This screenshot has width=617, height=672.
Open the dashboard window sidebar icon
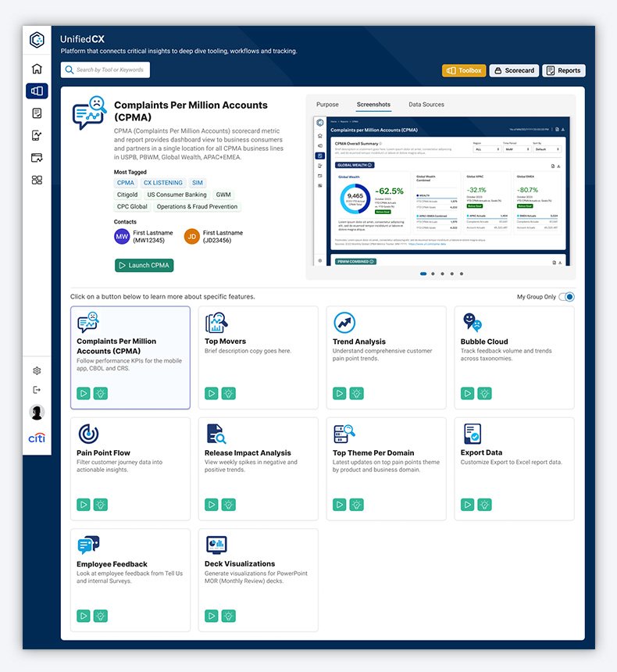pos(37,158)
